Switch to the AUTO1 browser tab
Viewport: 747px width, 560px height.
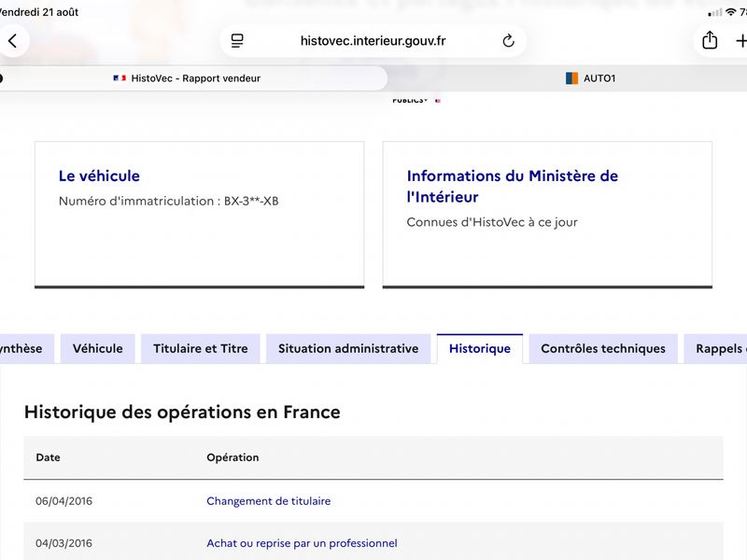590,78
